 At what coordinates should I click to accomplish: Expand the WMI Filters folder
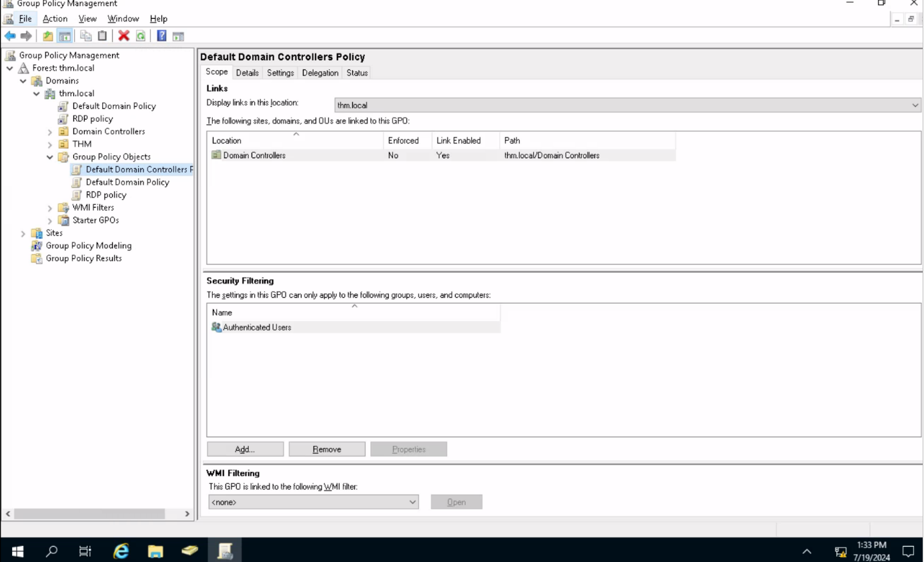coord(50,208)
